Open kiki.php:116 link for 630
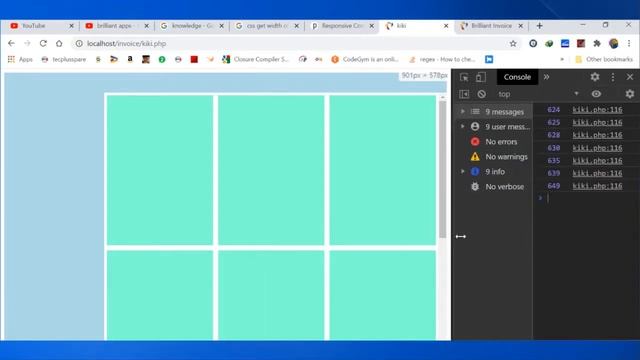 (597, 148)
